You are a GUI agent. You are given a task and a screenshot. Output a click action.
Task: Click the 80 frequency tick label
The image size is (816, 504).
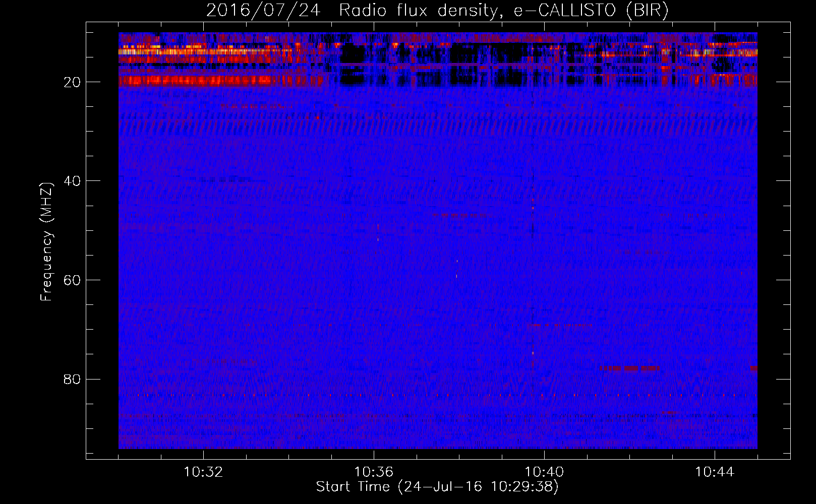[x=73, y=379]
